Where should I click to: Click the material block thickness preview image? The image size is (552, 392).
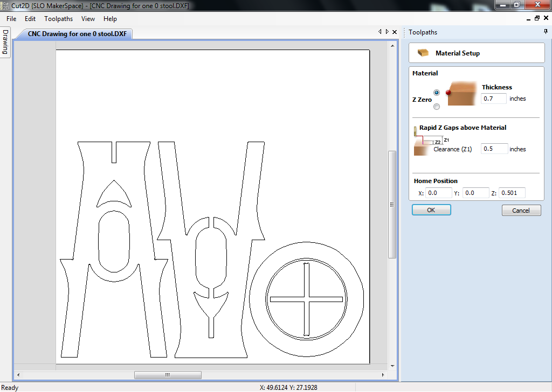tap(461, 94)
